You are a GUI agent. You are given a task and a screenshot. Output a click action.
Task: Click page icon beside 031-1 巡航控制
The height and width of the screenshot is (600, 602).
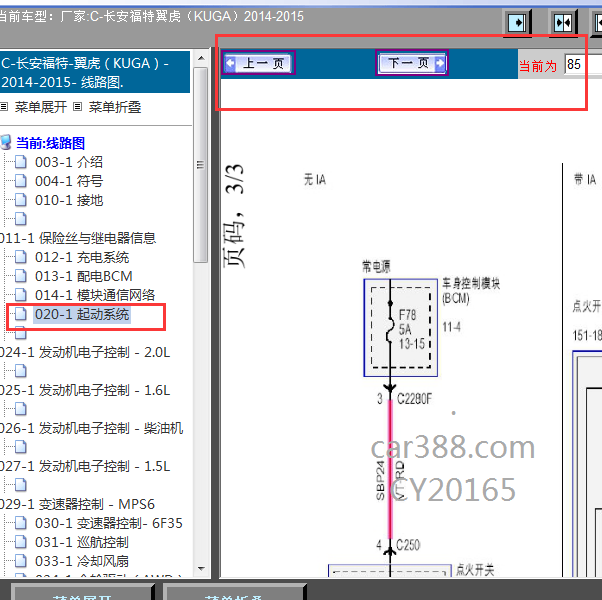pos(21,542)
